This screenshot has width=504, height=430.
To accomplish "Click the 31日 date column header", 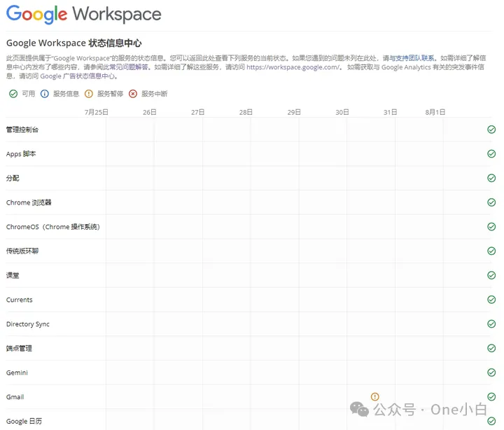I will click(x=390, y=112).
